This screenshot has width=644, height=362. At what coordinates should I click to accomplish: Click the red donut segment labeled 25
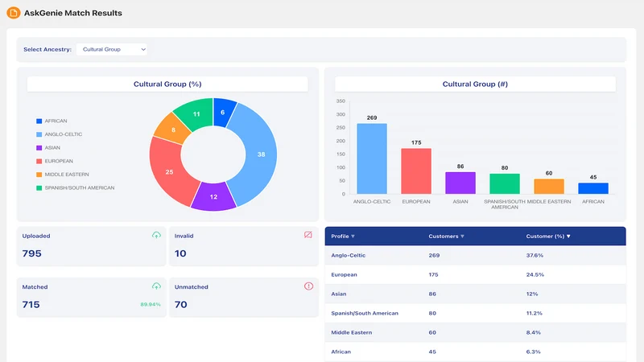[169, 172]
